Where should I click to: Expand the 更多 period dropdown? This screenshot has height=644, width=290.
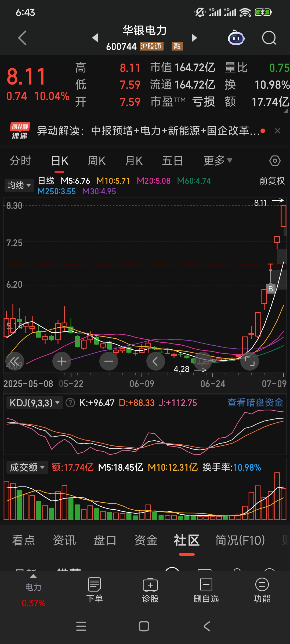pyautogui.click(x=218, y=161)
